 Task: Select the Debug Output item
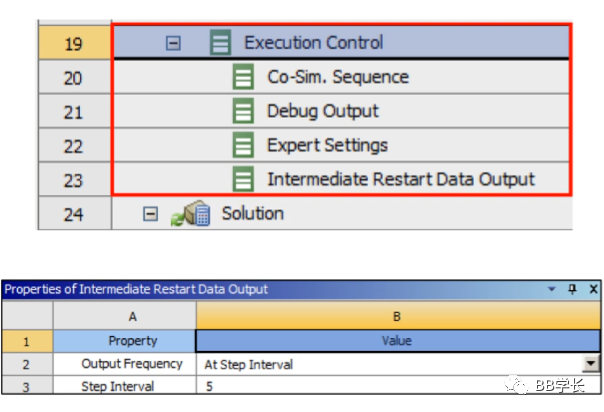coord(322,111)
